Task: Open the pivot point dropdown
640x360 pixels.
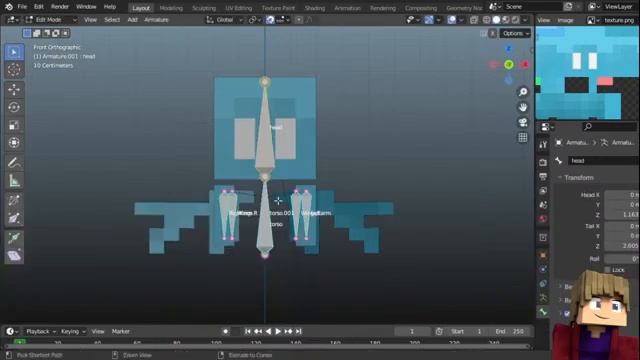Action: (255, 20)
